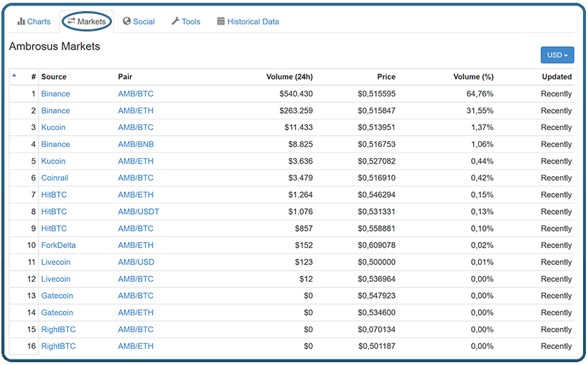Open the AMB/BNB pair link
This screenshot has height=365, width=588.
tap(136, 144)
